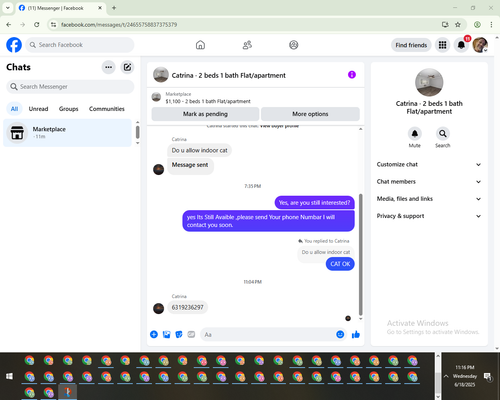Open Catrina's avatar beside phone number message
Screen dimensions: 500x400
click(158, 308)
